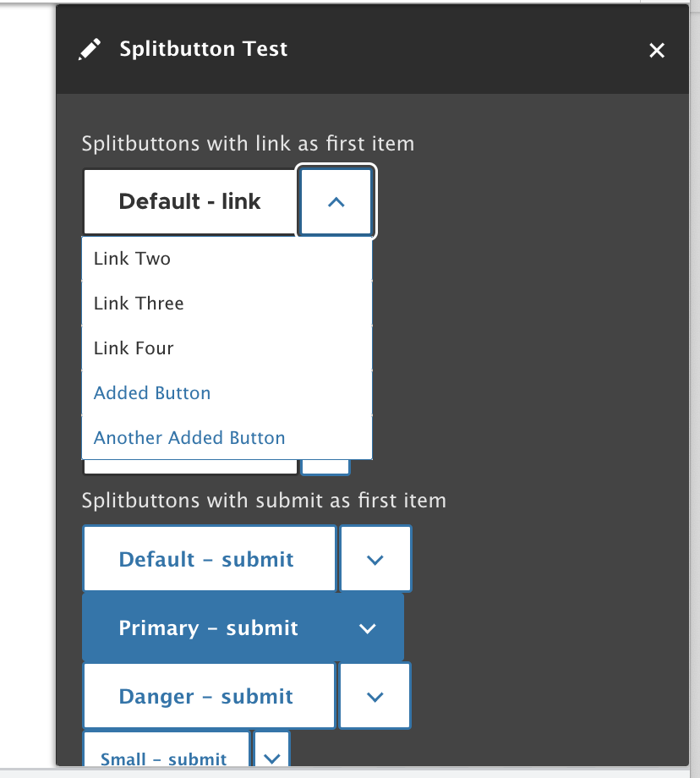Screen dimensions: 700x778
Task: Click the partly hidden button beneath the open menu
Action: click(190, 468)
